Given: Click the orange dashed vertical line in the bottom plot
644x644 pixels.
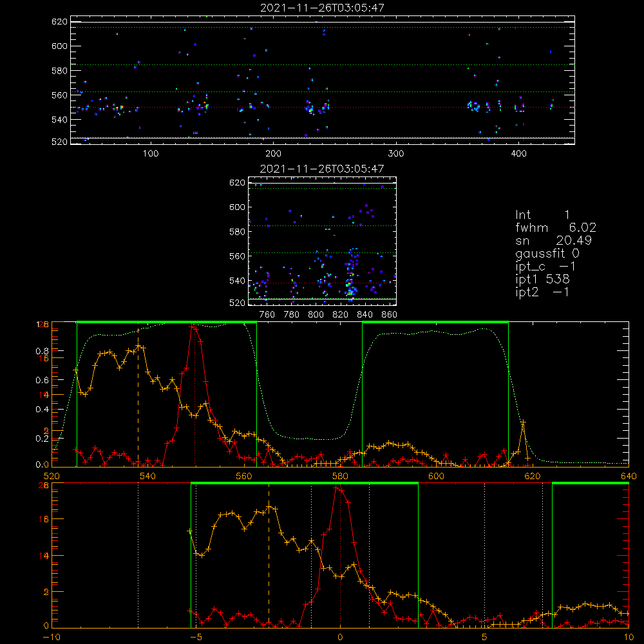Looking at the screenshot, I should (x=269, y=554).
